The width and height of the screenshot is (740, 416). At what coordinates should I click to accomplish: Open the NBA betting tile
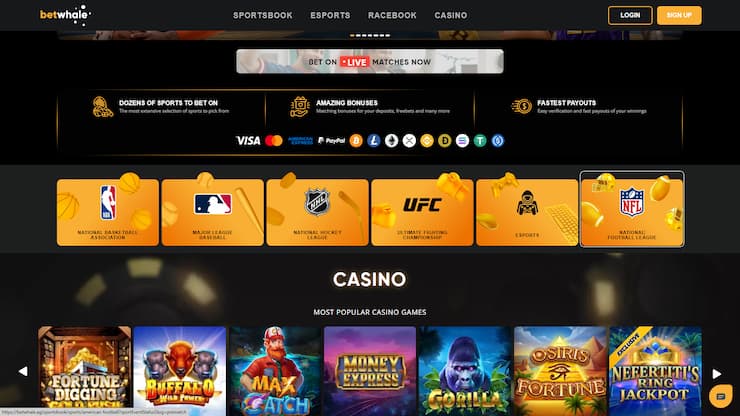(108, 212)
